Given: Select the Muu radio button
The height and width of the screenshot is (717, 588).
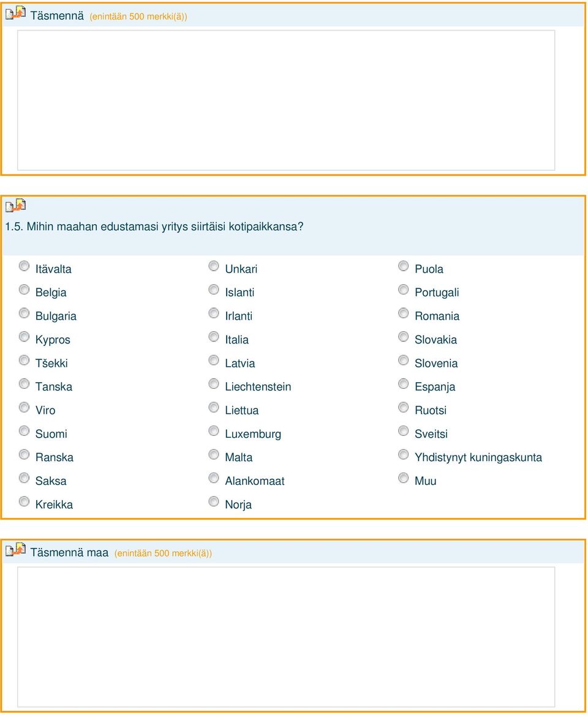Looking at the screenshot, I should coord(403,478).
